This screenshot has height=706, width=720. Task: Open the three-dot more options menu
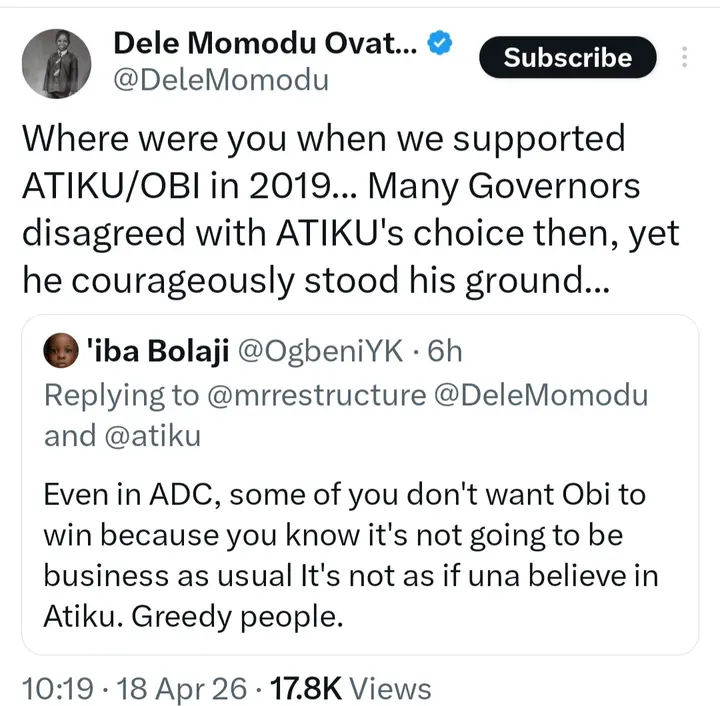coord(684,57)
